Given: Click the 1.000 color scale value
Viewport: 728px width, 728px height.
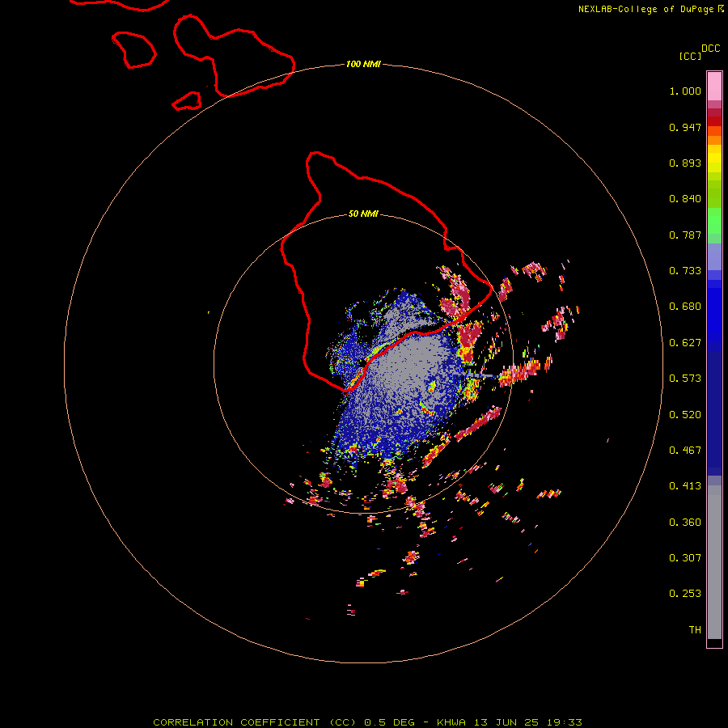Looking at the screenshot, I should (685, 91).
